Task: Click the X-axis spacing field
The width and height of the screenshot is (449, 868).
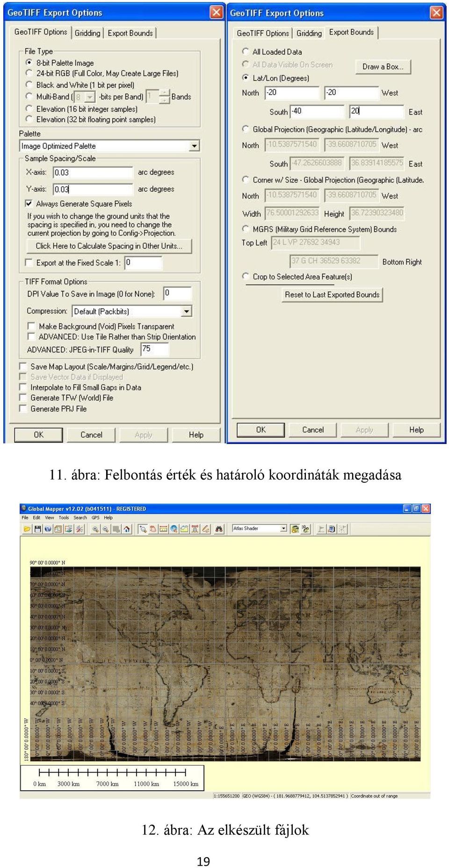Action: [93, 172]
